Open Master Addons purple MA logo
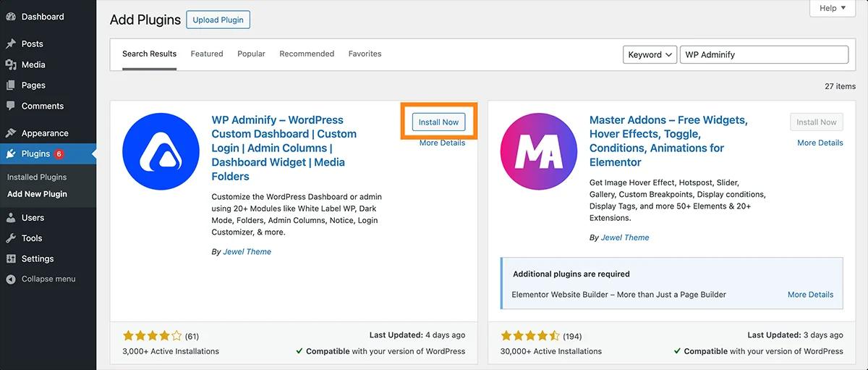 pos(539,151)
